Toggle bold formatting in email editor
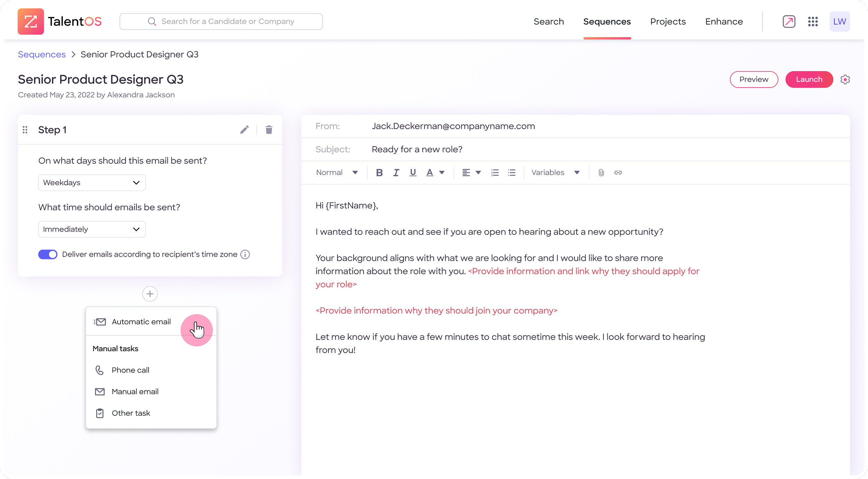Screen dimensions: 868x479 379,173
